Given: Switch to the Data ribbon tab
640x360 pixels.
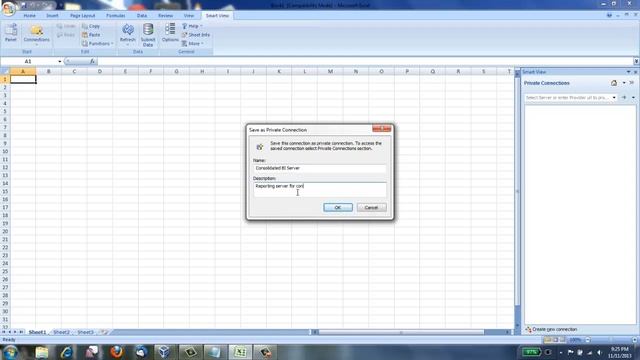Looking at the screenshot, I should pyautogui.click(x=142, y=16).
